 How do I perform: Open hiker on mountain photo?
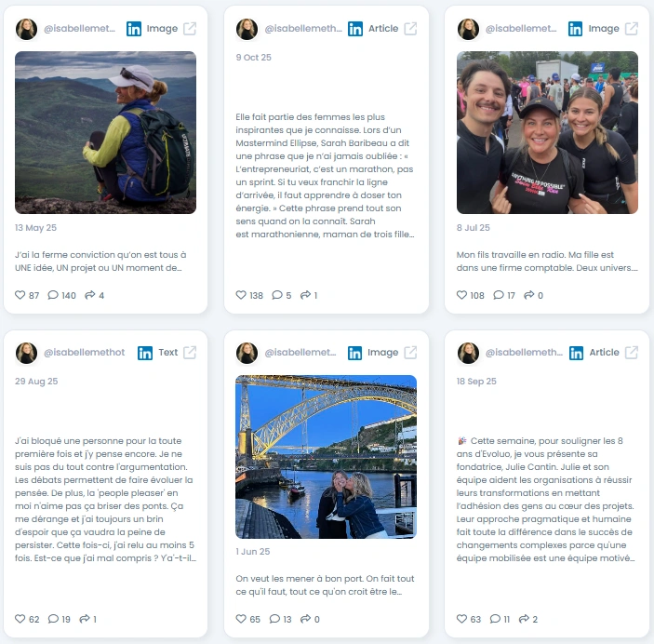tap(105, 132)
